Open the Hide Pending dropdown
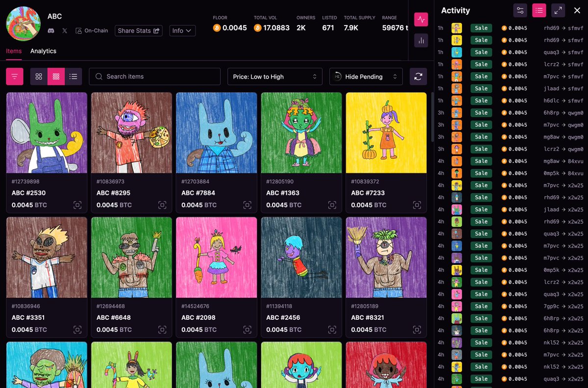The image size is (588, 388). pos(366,77)
